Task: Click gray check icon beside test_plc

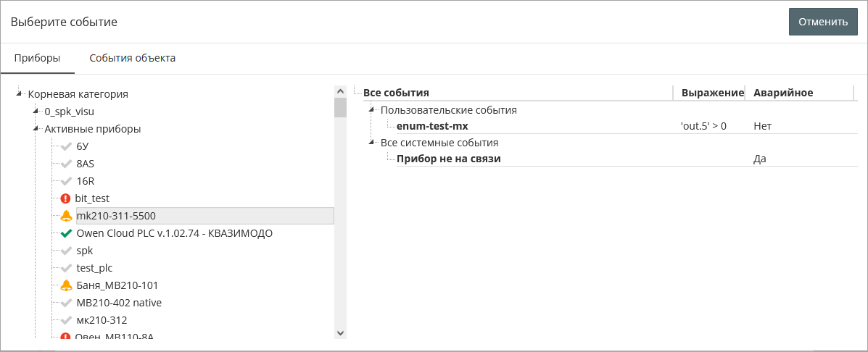Action: [x=66, y=268]
